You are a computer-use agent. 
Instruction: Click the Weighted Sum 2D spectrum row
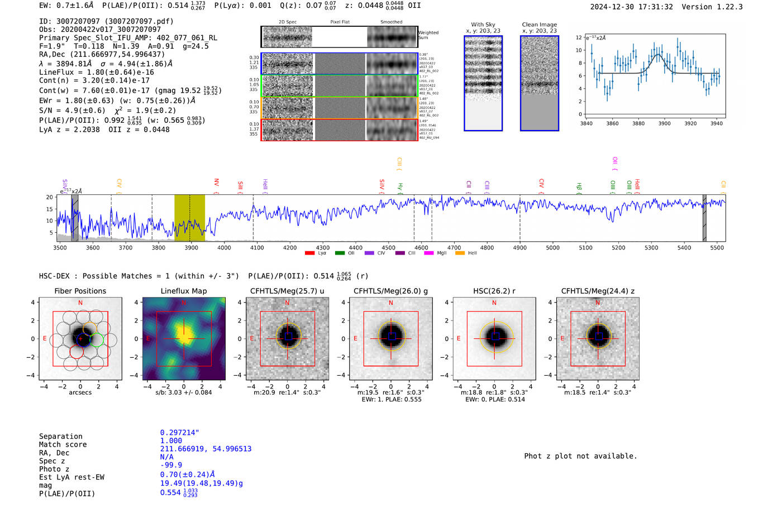pos(339,37)
